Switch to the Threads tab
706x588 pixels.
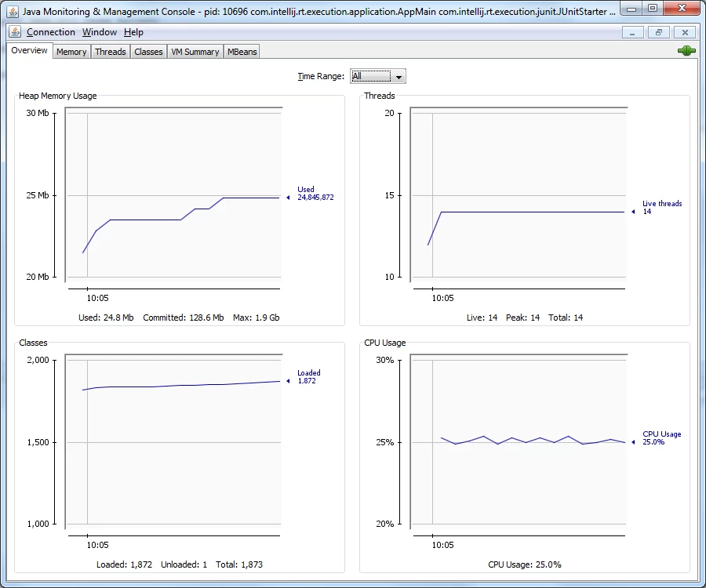click(111, 52)
